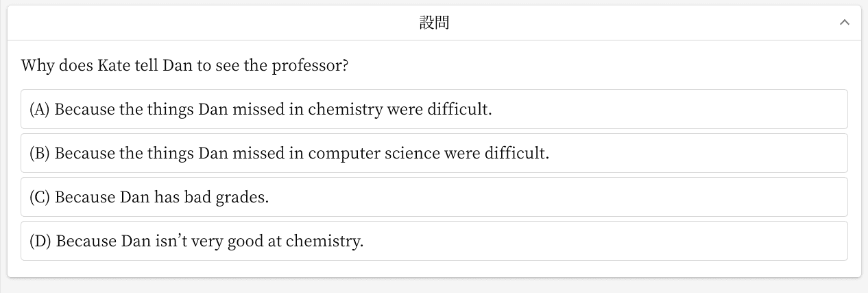Click the word "chemistry" in option A
Viewport: 868px width, 293px height.
(x=346, y=110)
